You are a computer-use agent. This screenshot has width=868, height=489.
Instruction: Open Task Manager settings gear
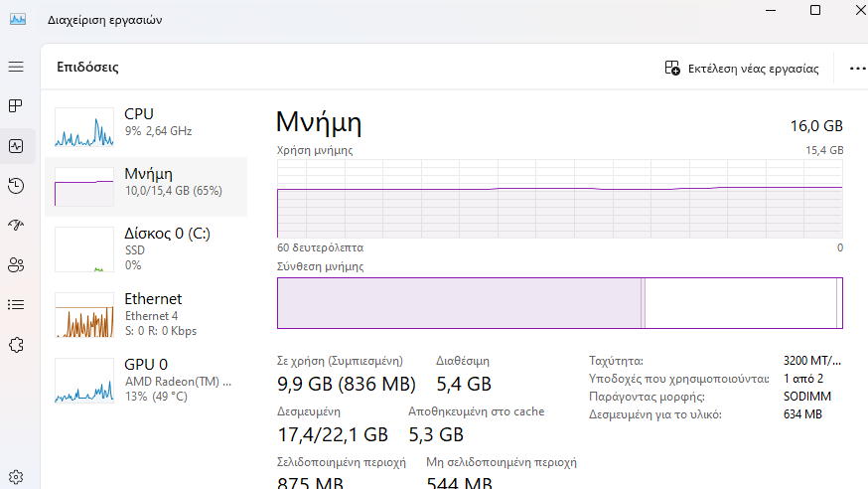click(16, 477)
